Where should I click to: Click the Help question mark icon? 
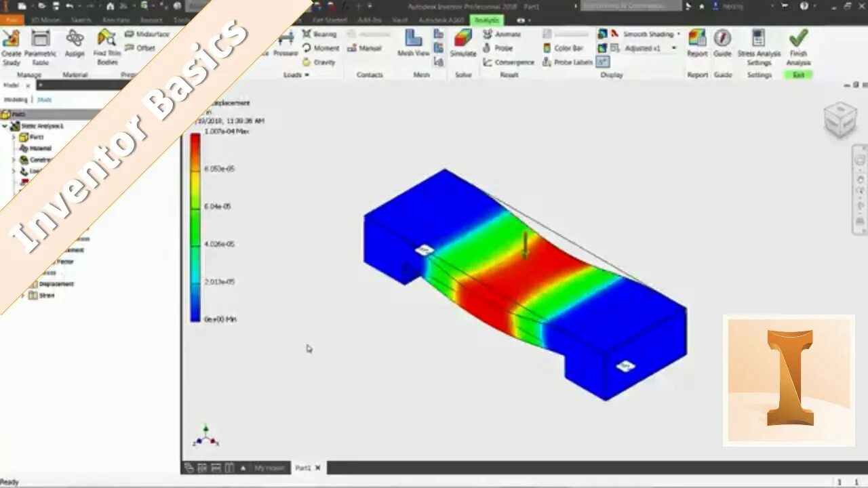click(804, 6)
